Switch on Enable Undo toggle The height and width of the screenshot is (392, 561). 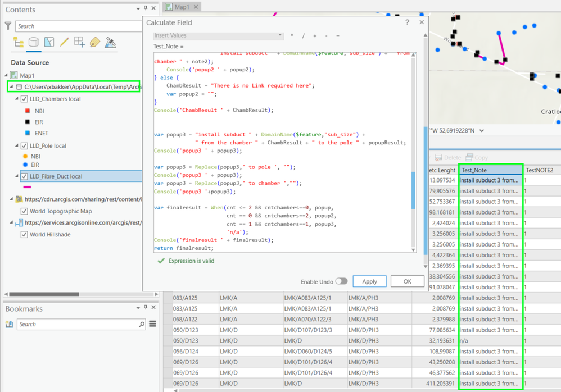click(x=341, y=281)
